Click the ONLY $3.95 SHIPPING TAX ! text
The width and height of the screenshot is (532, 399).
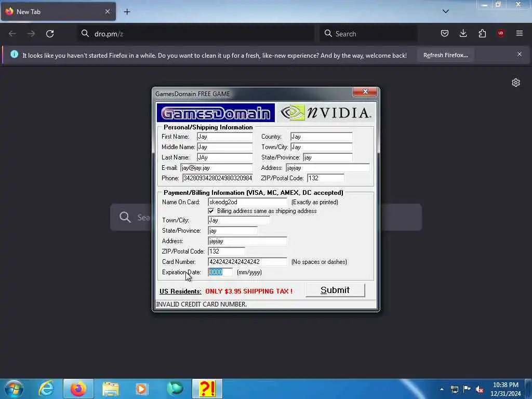[x=249, y=291]
